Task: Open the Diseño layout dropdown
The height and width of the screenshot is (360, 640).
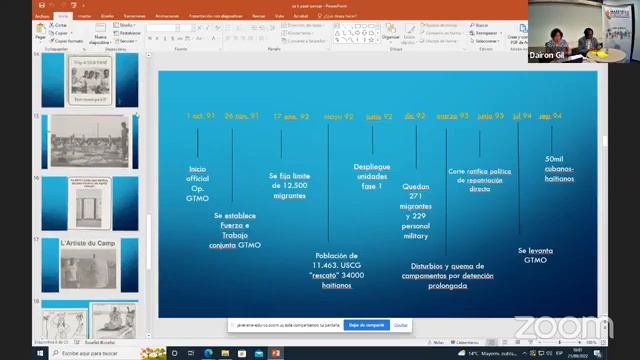Action: tap(125, 25)
